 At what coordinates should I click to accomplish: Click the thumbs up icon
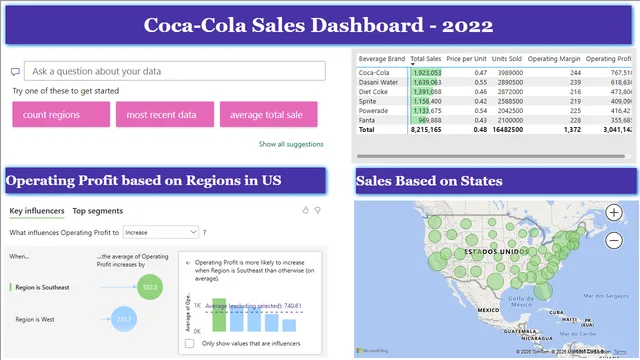[305, 210]
